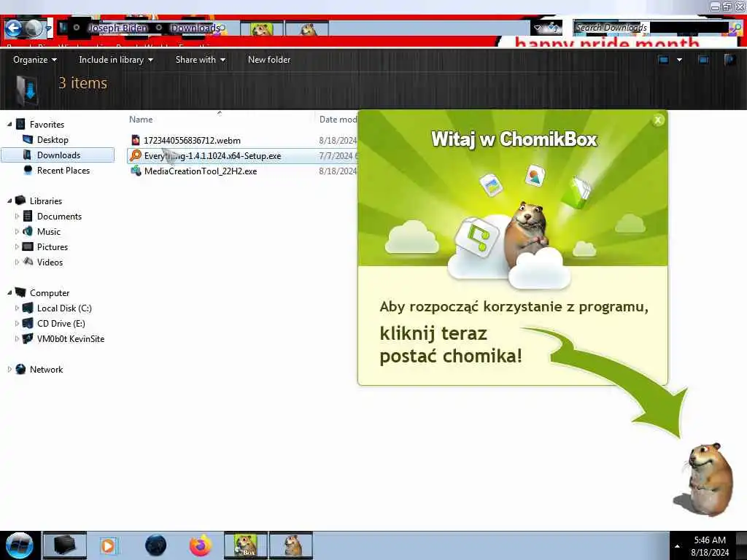The image size is (747, 560).
Task: Open the recent pages dropdown beside Forward
Action: 48,29
